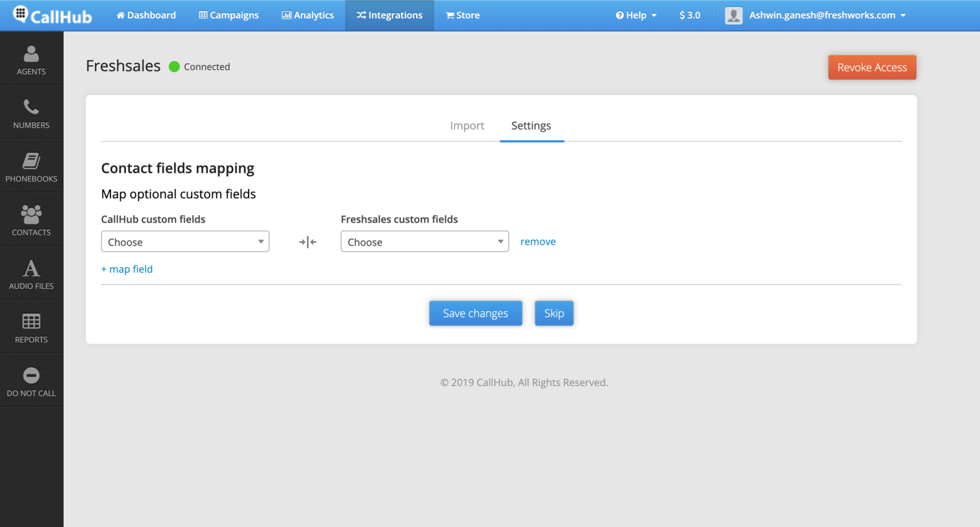
Task: Expand the Freshsales custom fields dropdown
Action: (x=424, y=242)
